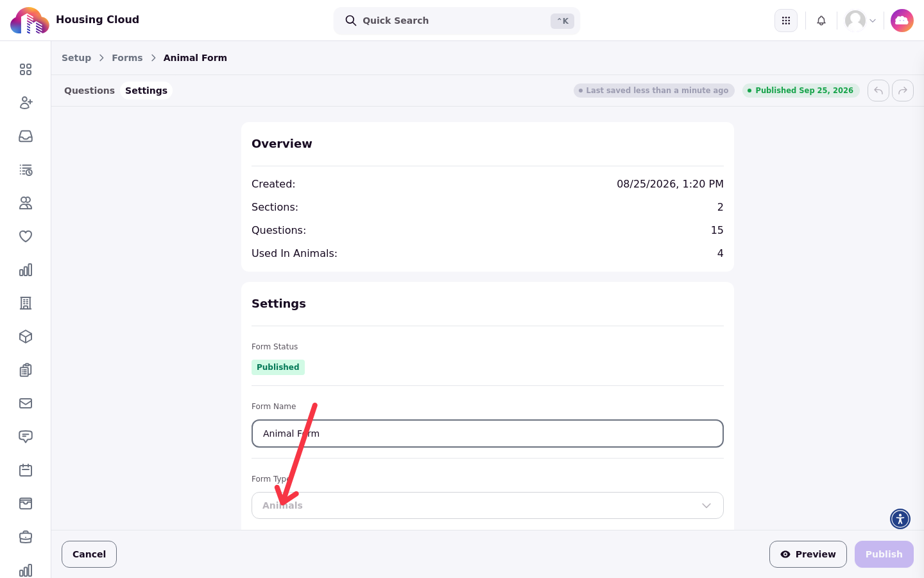Expand the Form Type Animals dropdown

click(488, 505)
